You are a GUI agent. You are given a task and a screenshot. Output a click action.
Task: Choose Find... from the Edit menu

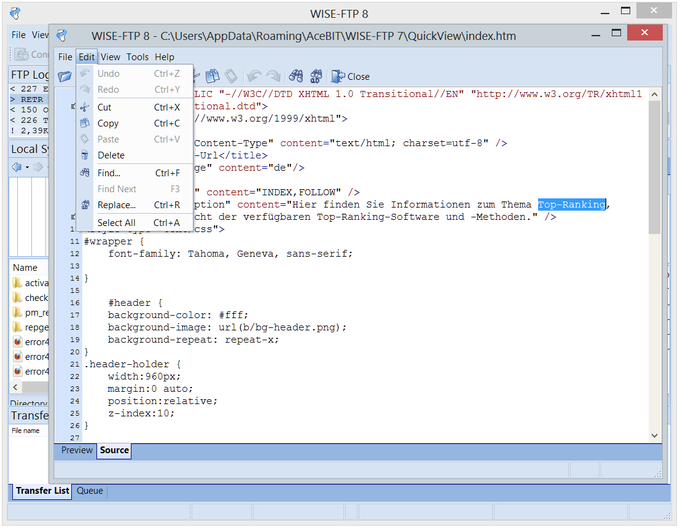(x=134, y=173)
